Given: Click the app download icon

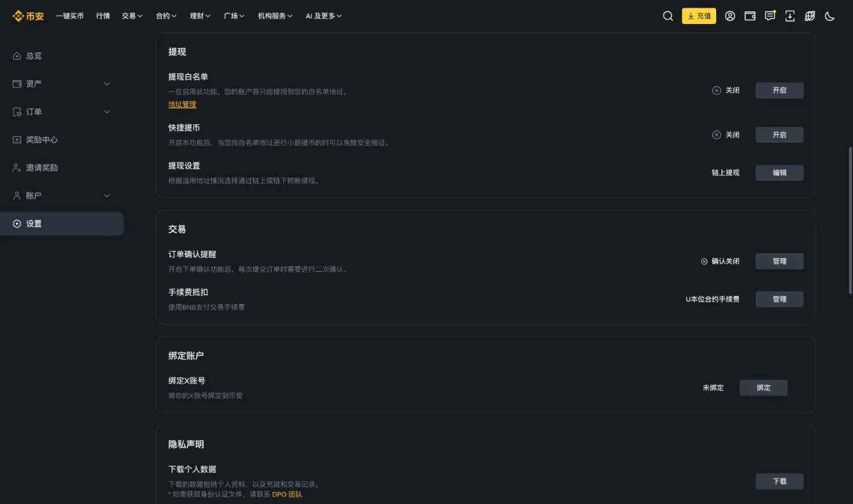Looking at the screenshot, I should click(x=790, y=16).
